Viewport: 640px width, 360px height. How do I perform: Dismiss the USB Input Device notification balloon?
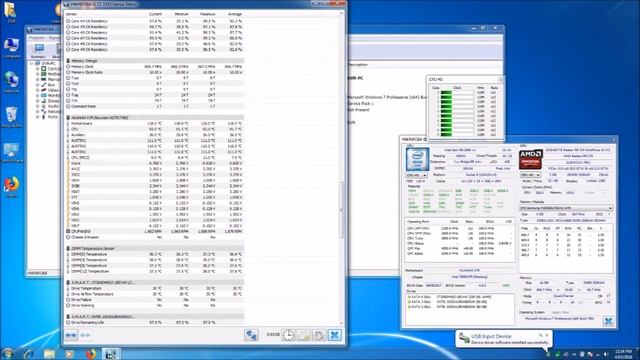[547, 336]
